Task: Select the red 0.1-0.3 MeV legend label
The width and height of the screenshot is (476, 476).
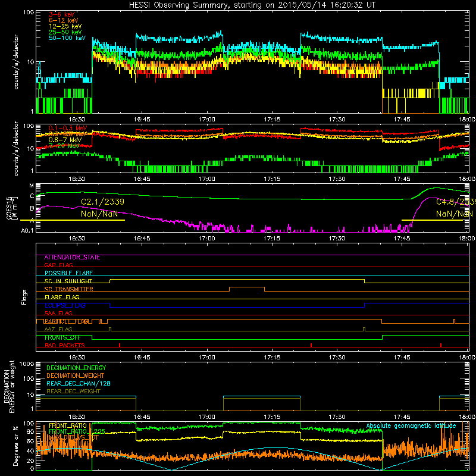Action: (x=68, y=128)
